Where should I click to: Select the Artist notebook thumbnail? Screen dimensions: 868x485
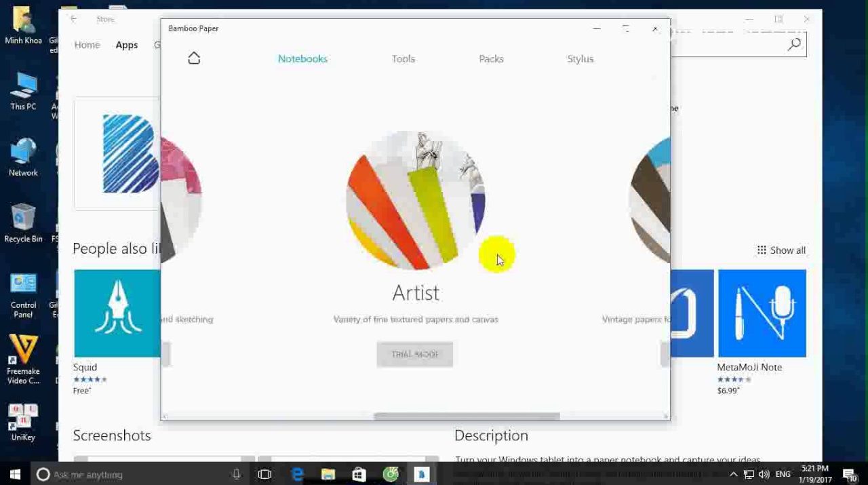tap(415, 201)
